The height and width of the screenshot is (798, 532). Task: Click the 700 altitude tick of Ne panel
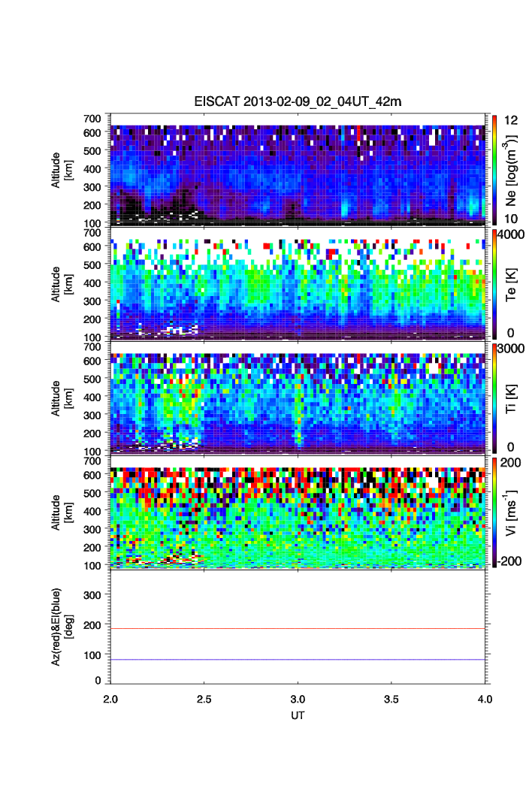[92, 118]
